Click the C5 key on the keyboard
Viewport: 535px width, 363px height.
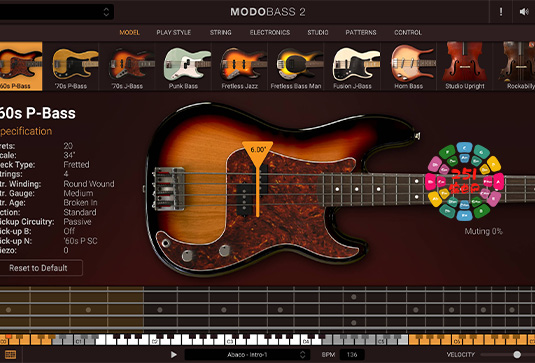pos(381,340)
